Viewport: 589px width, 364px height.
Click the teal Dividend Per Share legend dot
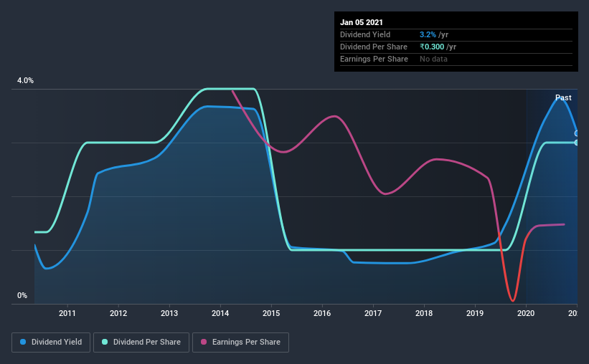pos(105,342)
